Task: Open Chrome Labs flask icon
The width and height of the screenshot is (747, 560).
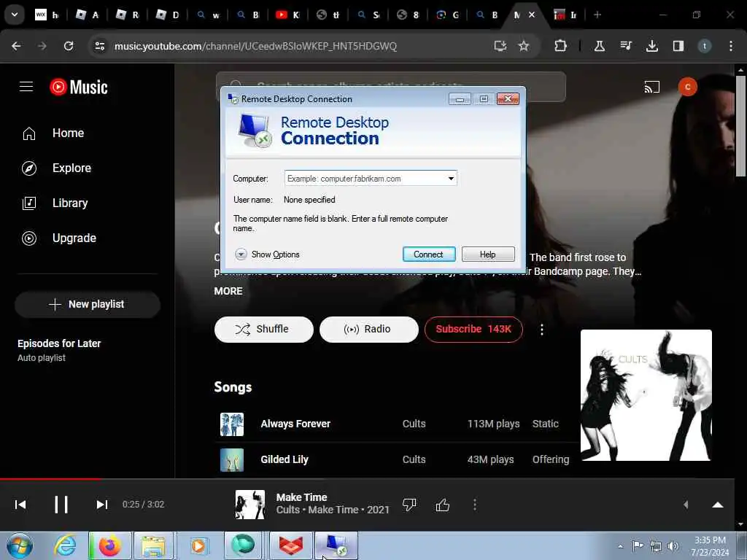Action: tap(600, 46)
